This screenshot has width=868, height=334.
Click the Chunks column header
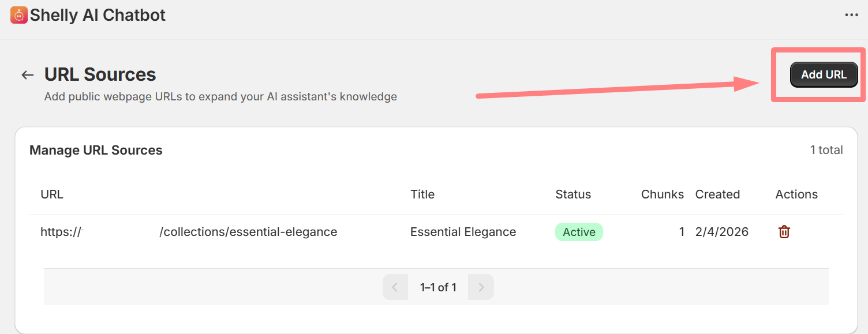point(663,194)
